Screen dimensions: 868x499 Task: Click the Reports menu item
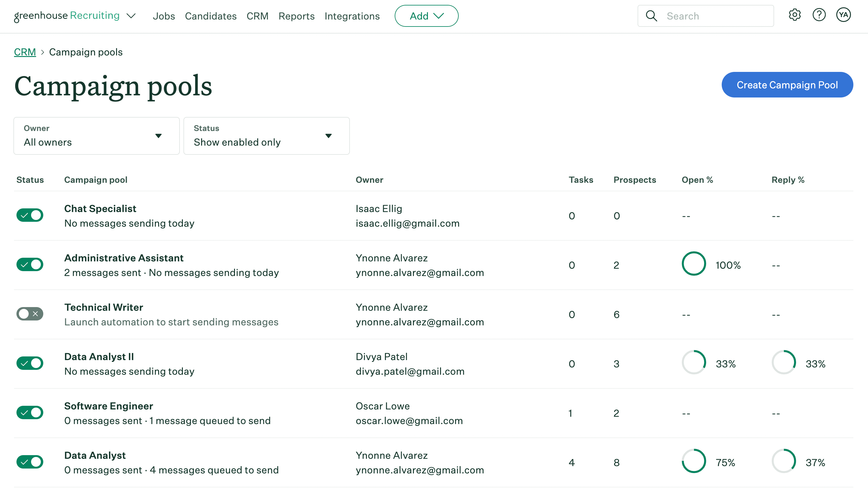(296, 16)
